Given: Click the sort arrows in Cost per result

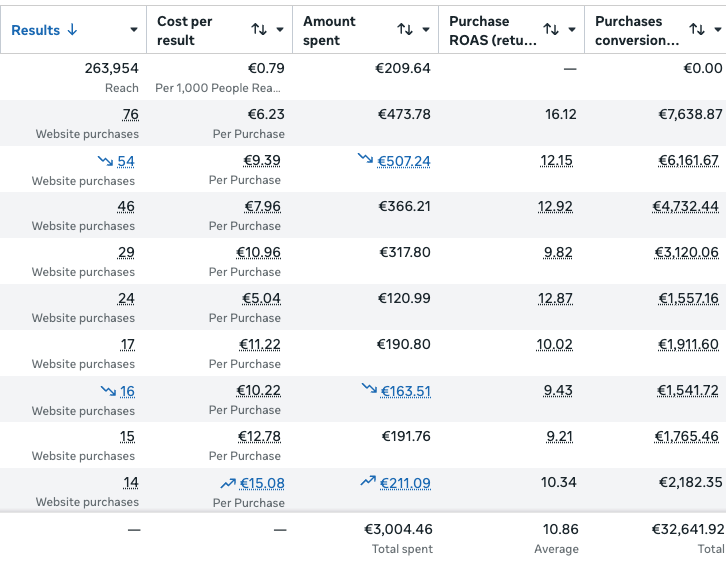Looking at the screenshot, I should tap(259, 30).
